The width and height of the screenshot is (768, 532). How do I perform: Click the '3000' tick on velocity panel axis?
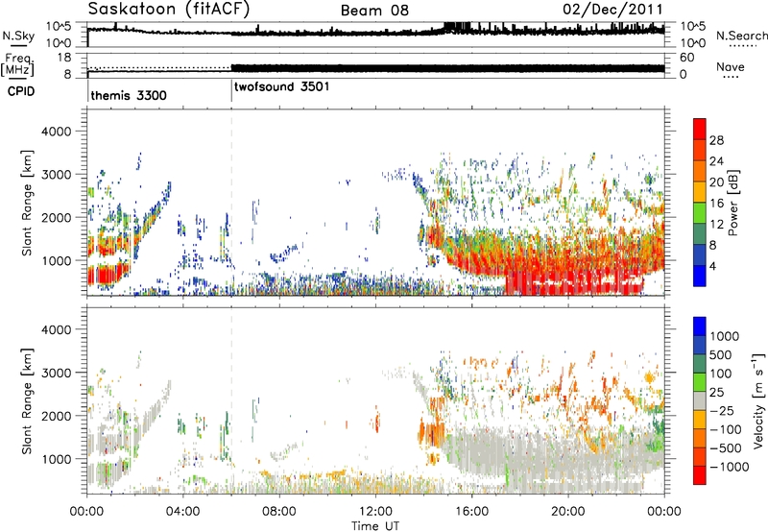[56, 373]
